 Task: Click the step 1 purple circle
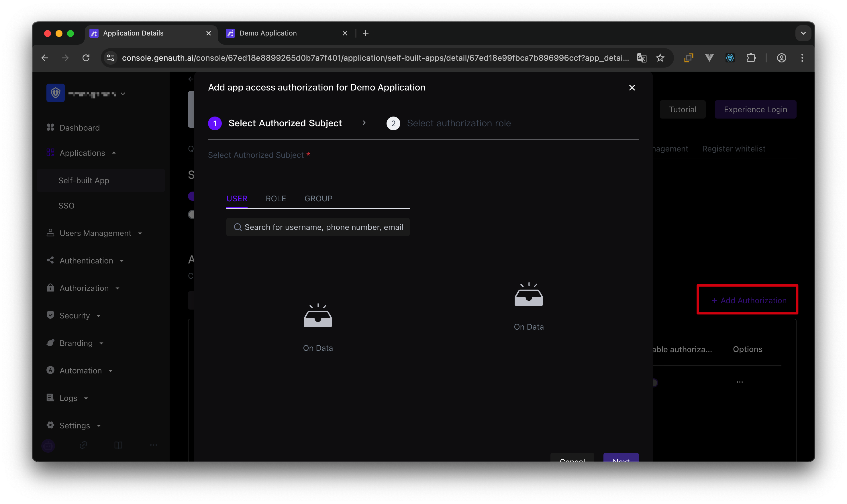215,123
